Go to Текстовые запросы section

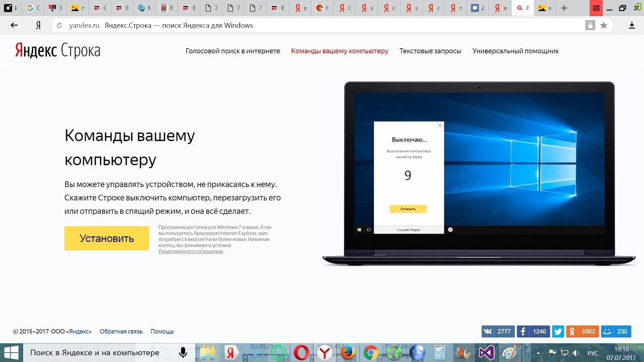pyautogui.click(x=430, y=51)
